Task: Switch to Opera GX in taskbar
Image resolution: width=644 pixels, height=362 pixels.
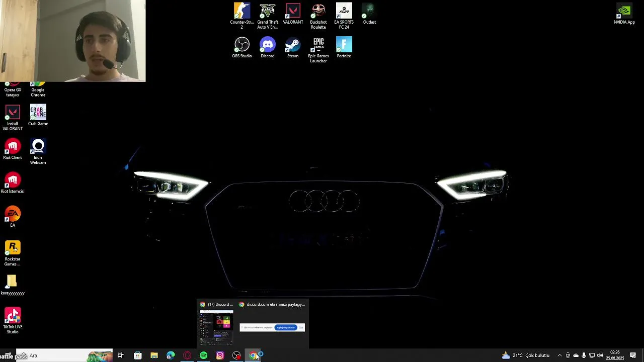Action: coord(187,355)
